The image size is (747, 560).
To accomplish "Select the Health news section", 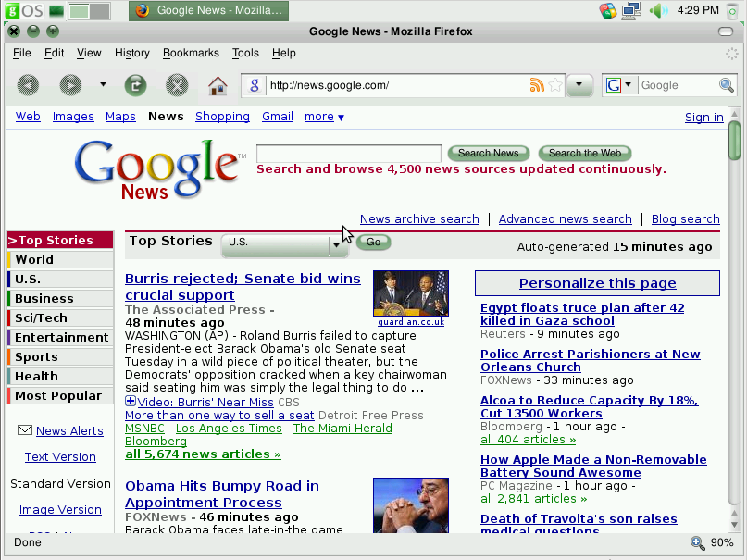I will click(60, 377).
